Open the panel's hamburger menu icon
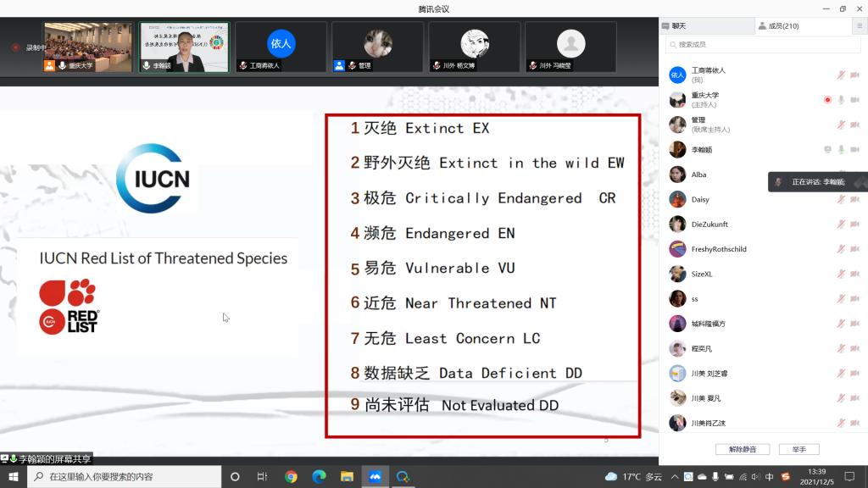The image size is (868, 488). pos(860,26)
